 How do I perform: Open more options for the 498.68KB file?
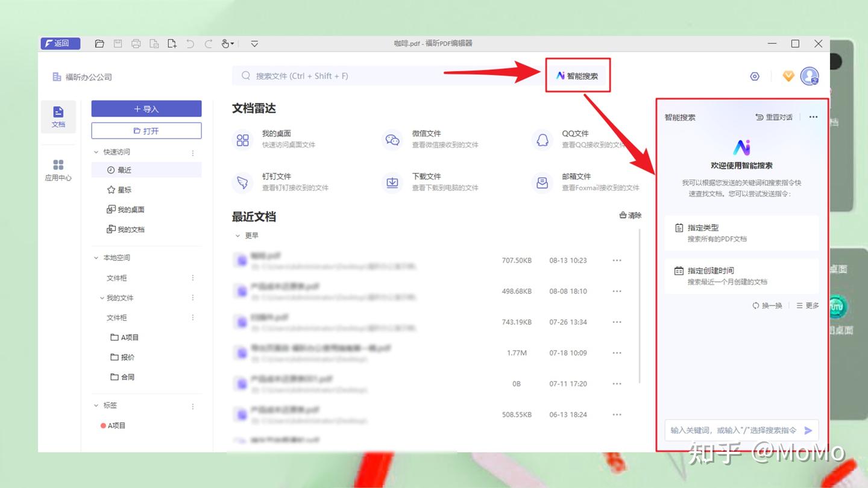[x=617, y=291]
